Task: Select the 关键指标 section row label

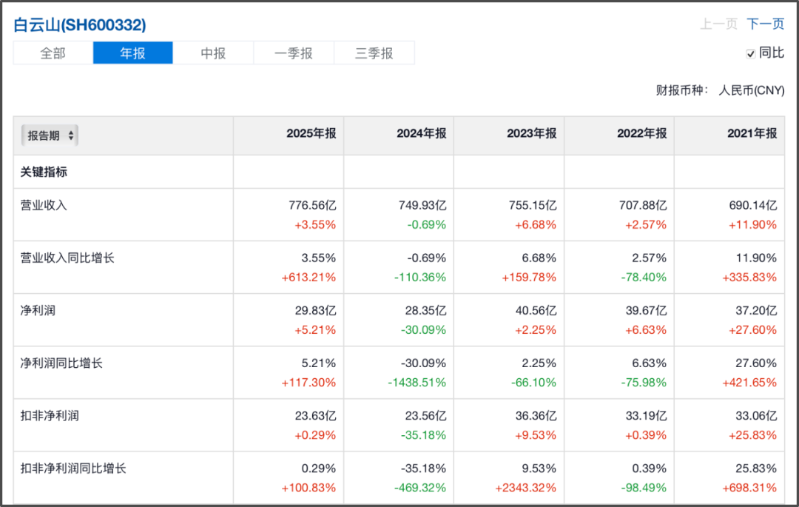Action: click(x=44, y=172)
